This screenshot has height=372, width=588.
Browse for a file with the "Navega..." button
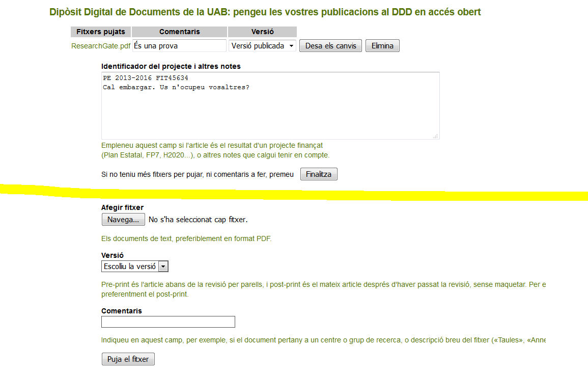coord(123,220)
